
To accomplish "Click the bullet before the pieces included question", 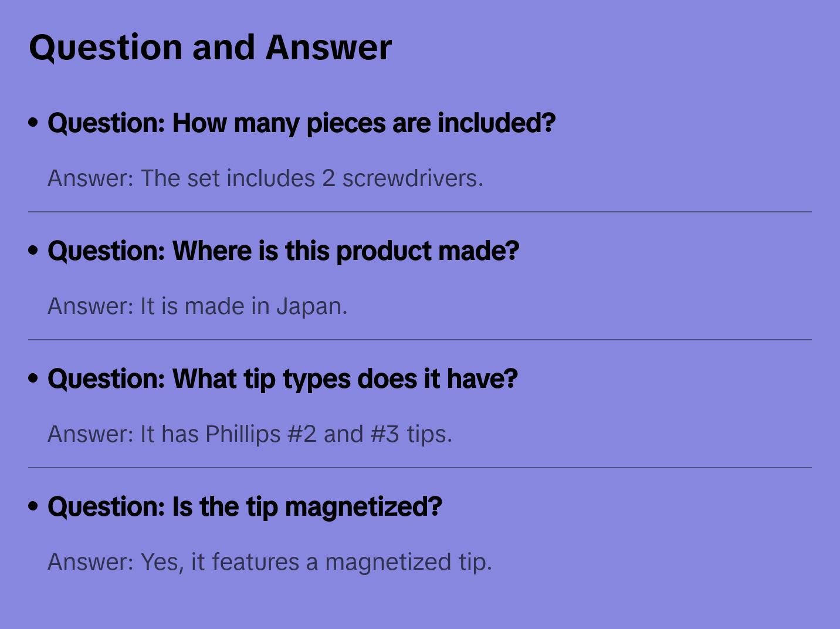I will 33,123.
